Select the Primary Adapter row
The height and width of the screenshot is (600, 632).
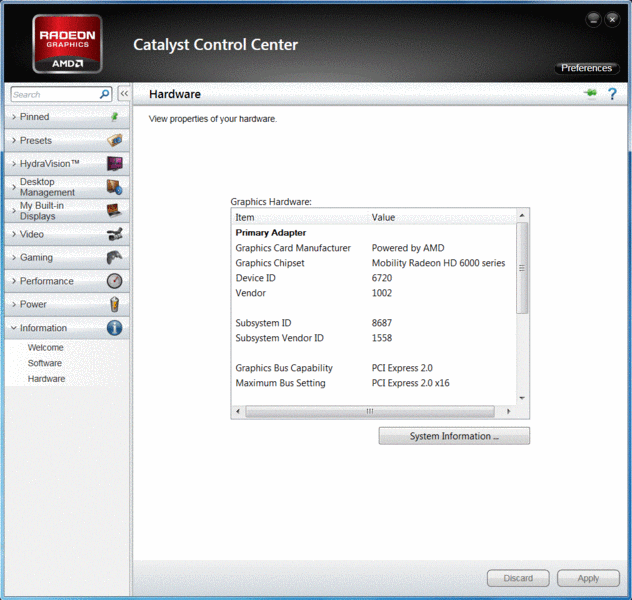pos(374,233)
